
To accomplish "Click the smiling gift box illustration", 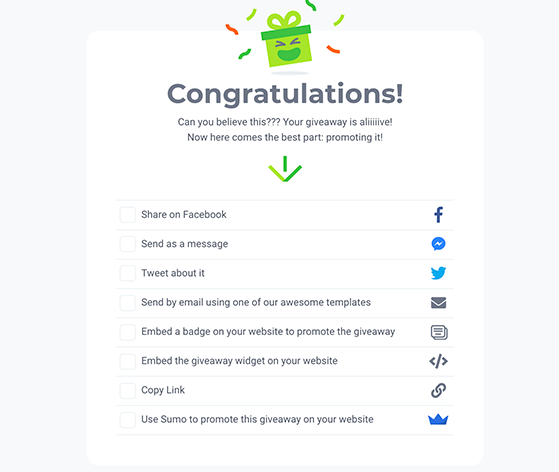I will pyautogui.click(x=286, y=39).
